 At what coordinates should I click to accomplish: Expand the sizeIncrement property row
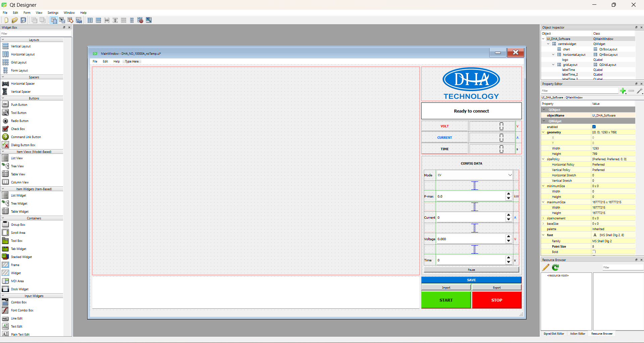543,218
